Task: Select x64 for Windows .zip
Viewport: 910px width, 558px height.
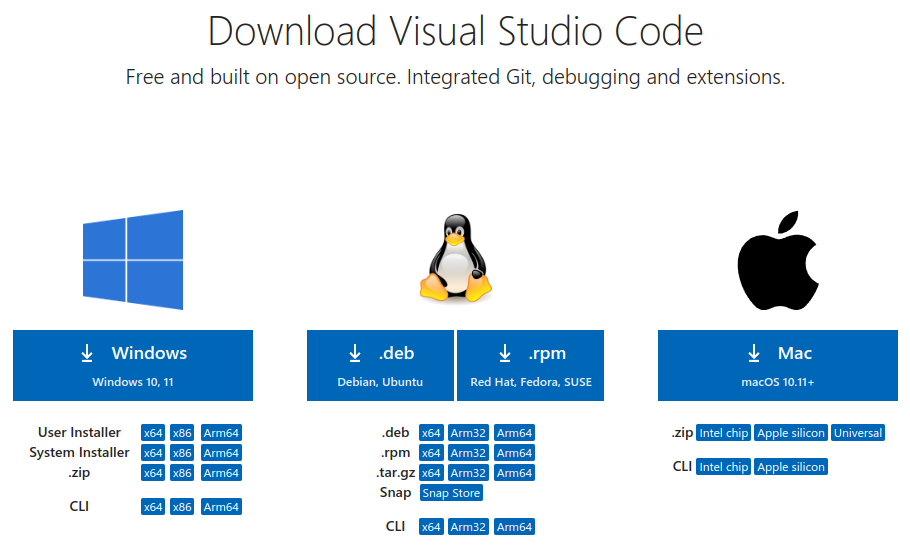Action: [153, 473]
